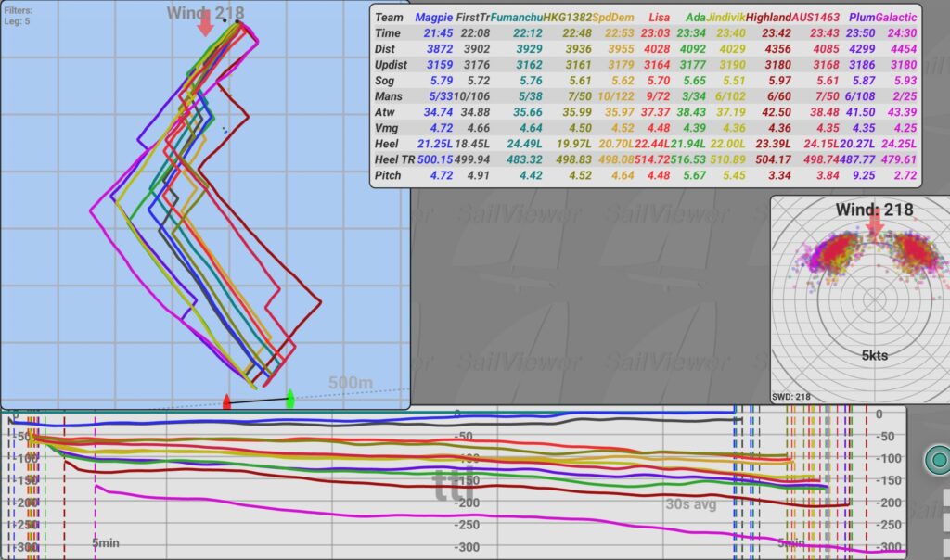Select the FirstTr team column header
This screenshot has height=560, width=950.
tap(473, 18)
